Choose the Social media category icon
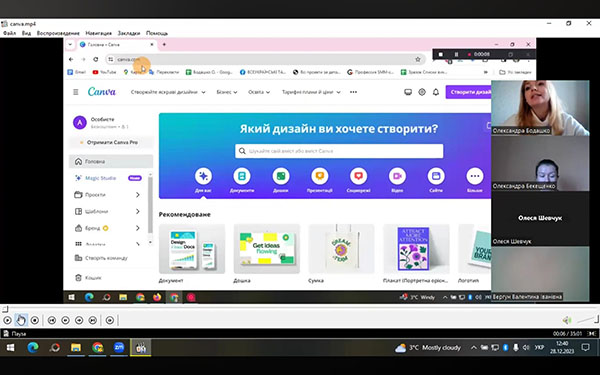Screen dimensions: 600x375 click(x=359, y=176)
